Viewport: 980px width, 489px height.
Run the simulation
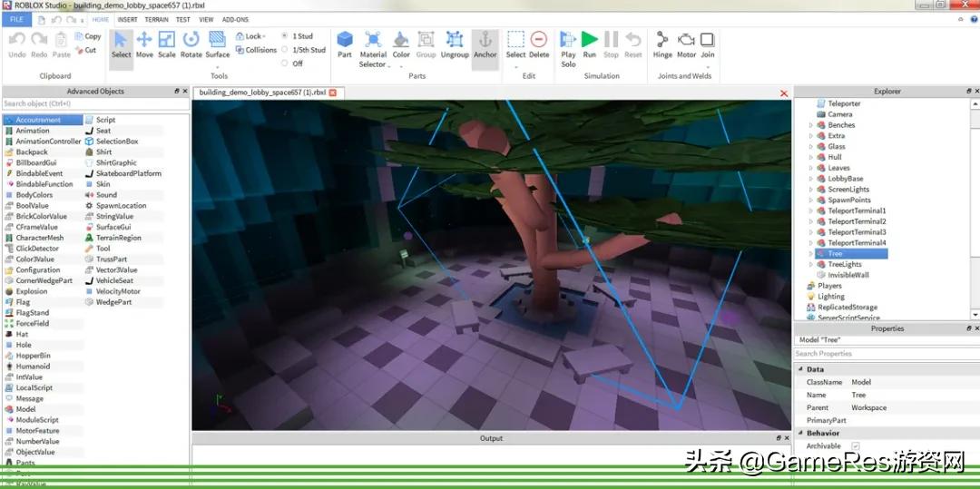pos(590,45)
